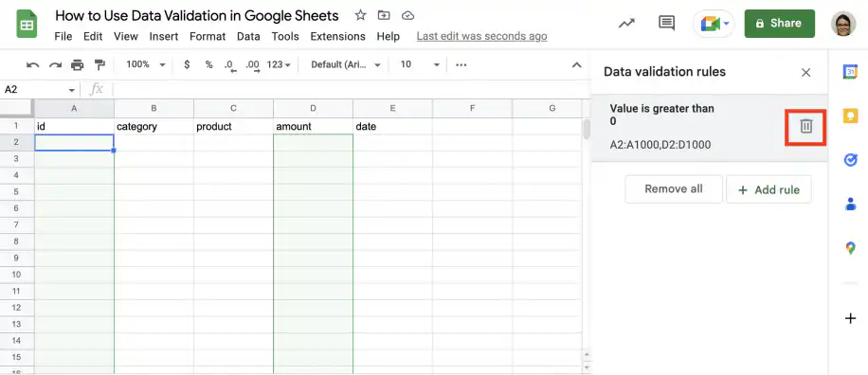The image size is (868, 375).
Task: Open Google Calendar side panel
Action: (x=850, y=72)
